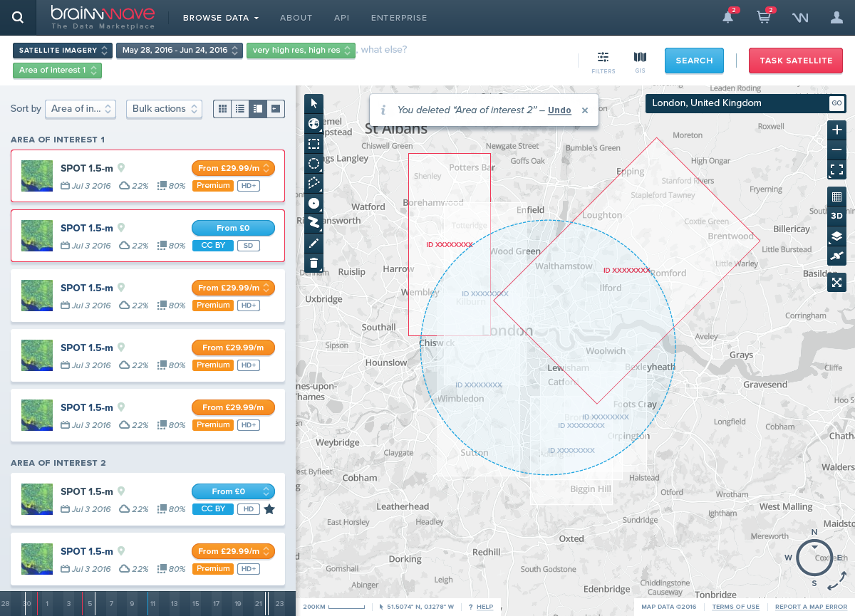Fit the map to the selection frame
This screenshot has width=855, height=616.
coord(836,170)
